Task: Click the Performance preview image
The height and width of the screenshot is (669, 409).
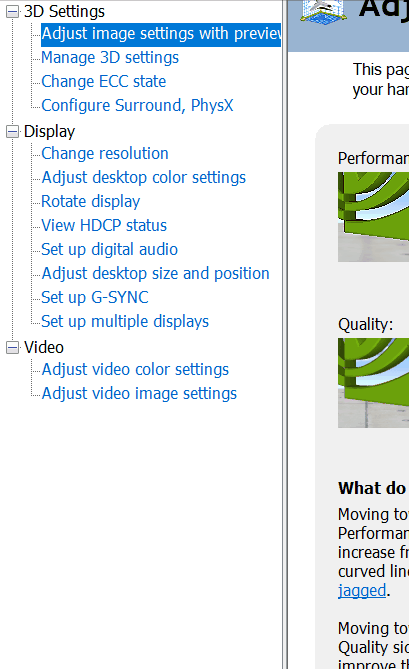Action: [x=373, y=217]
